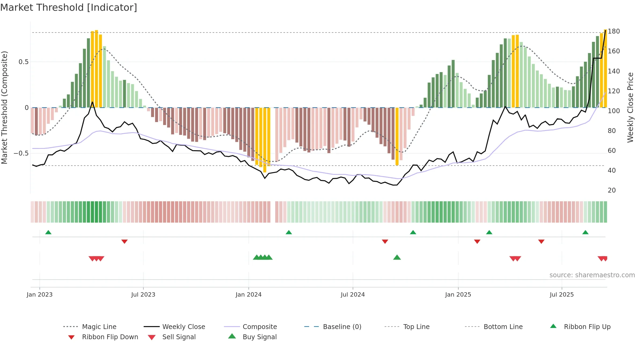Click the Jan 2024 x-axis label
Viewport: 644px width, 362px height.
point(249,295)
